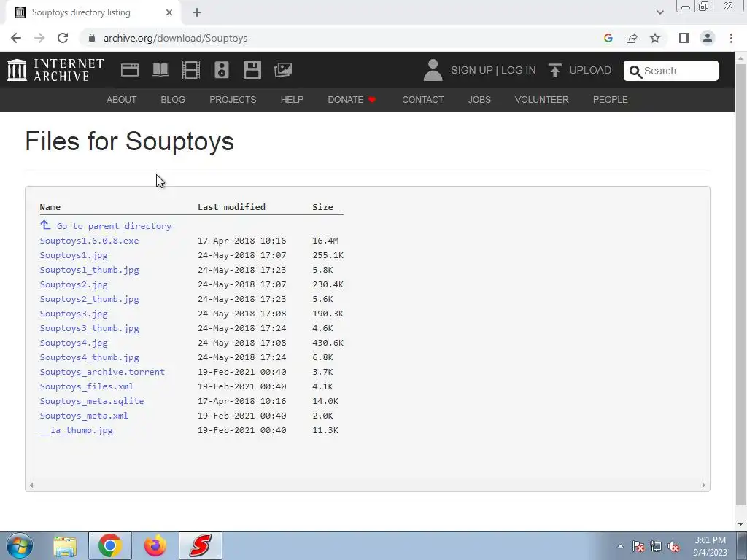Click the browser forward arrow
This screenshot has height=560, width=747.
(x=39, y=38)
